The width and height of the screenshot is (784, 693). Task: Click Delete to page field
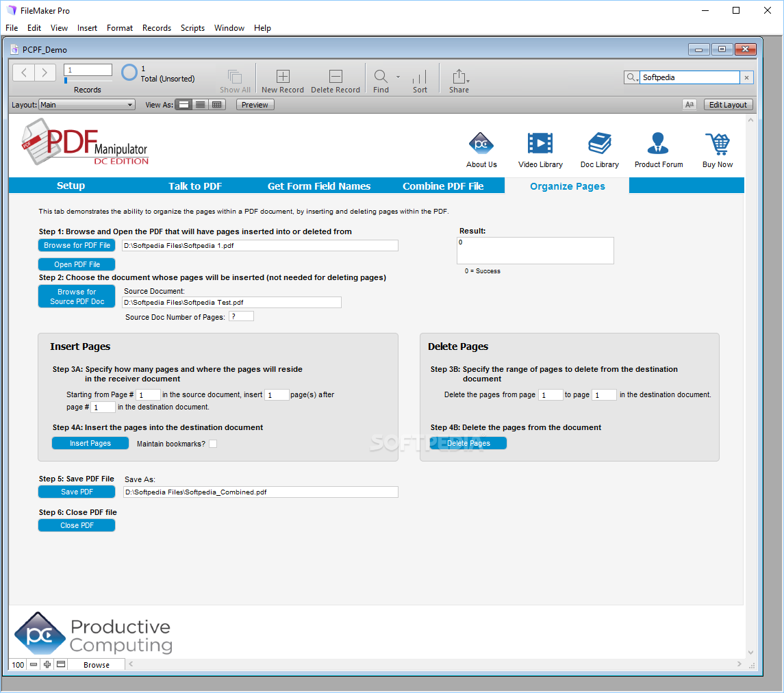604,395
